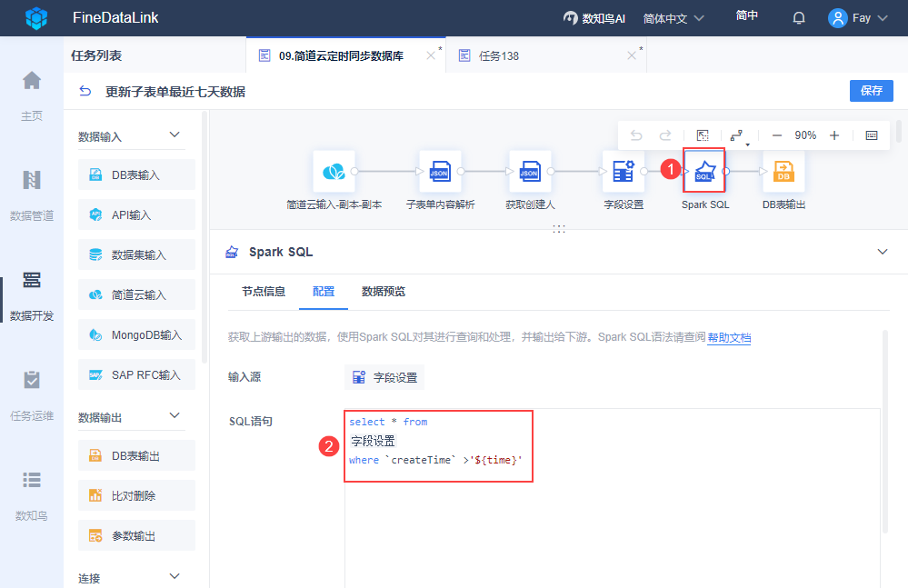908x588 pixels.
Task: Save with the 保存 button
Action: click(x=871, y=90)
